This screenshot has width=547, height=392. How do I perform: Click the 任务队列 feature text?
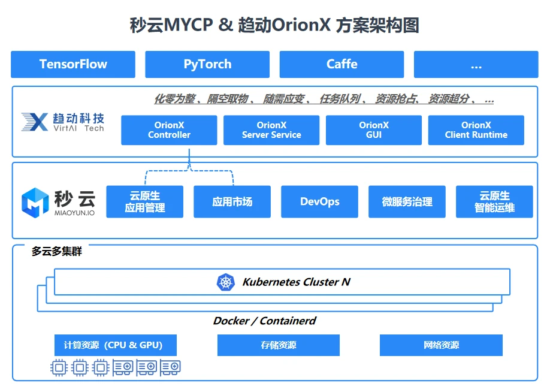pyautogui.click(x=340, y=99)
